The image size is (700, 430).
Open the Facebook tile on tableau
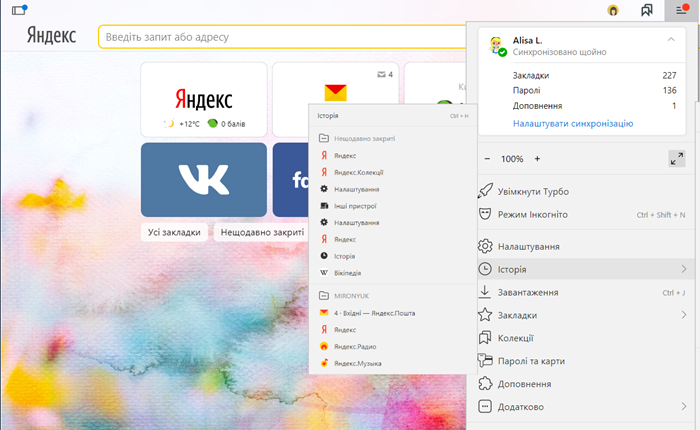pyautogui.click(x=291, y=180)
